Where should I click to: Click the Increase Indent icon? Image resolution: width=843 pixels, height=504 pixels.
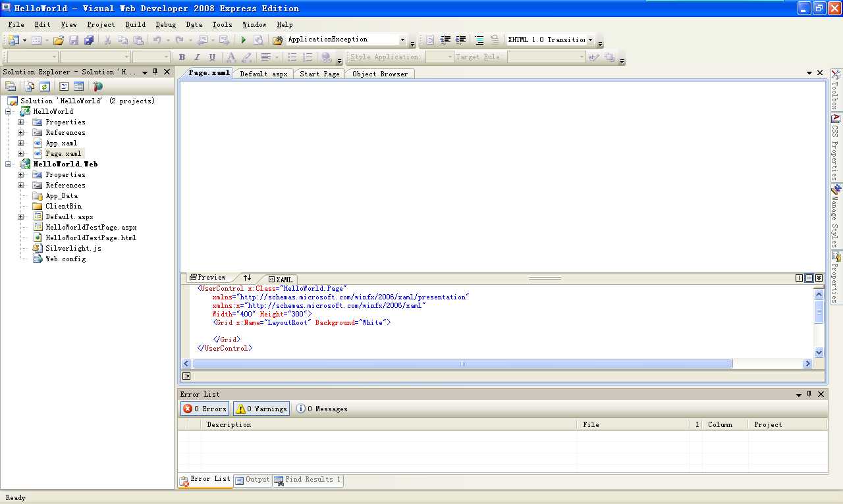(x=461, y=40)
